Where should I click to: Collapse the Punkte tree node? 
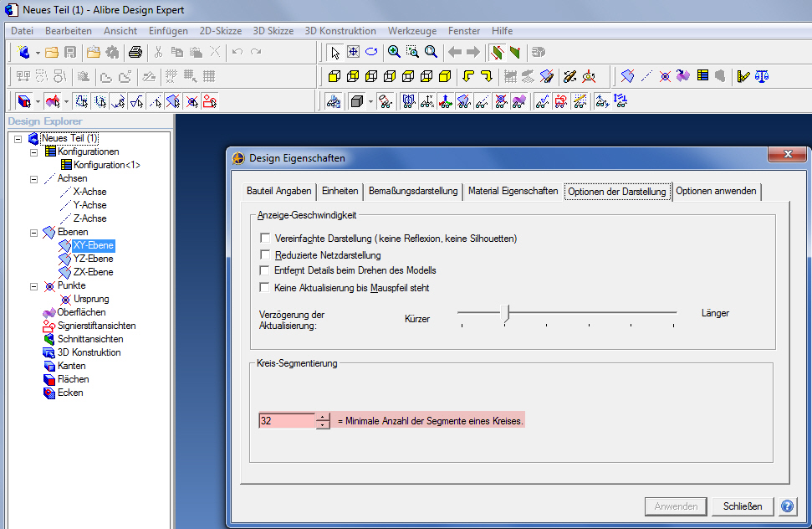point(33,286)
